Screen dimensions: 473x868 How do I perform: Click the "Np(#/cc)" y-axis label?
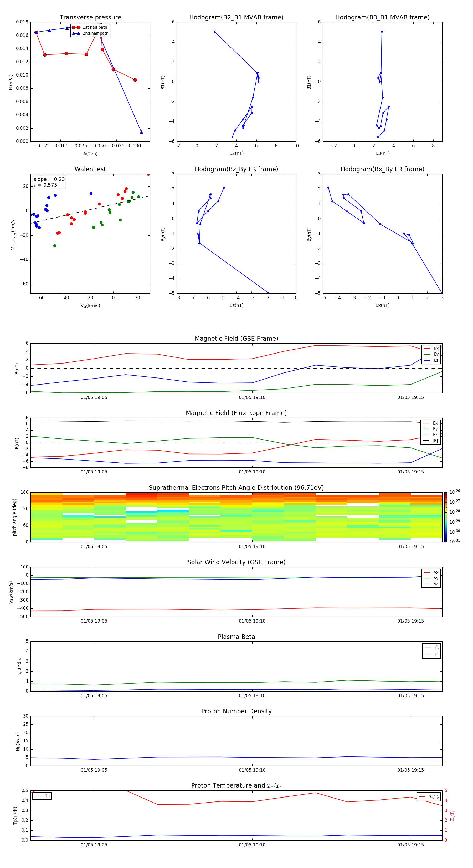coord(18,741)
